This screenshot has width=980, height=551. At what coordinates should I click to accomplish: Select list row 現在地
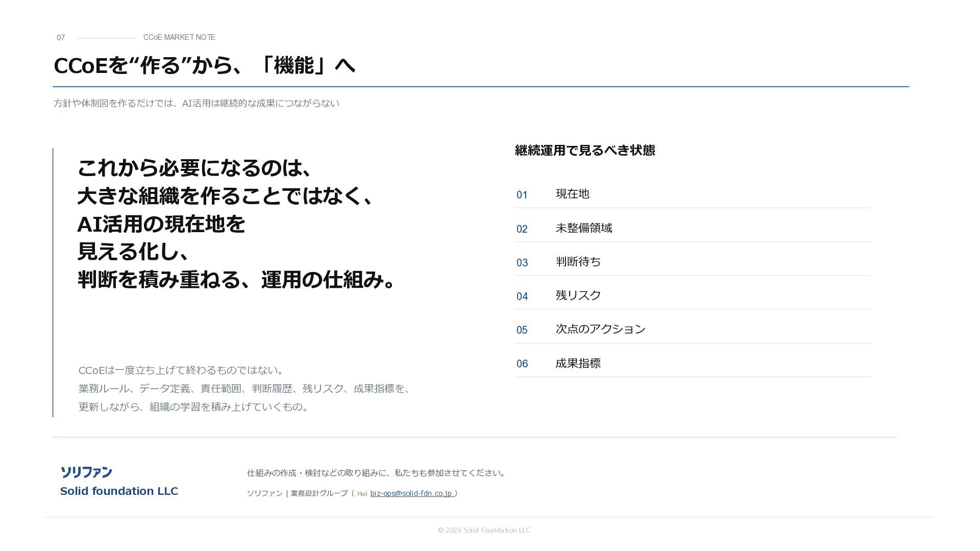693,194
